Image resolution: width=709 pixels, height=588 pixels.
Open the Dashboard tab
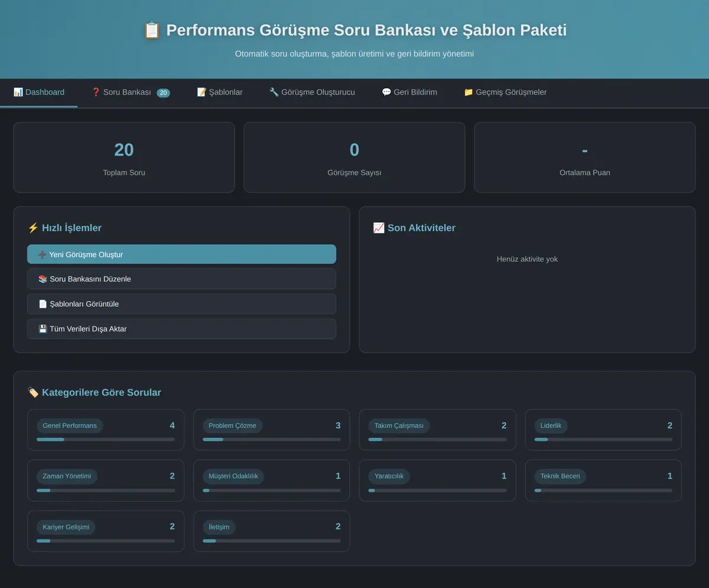[39, 92]
